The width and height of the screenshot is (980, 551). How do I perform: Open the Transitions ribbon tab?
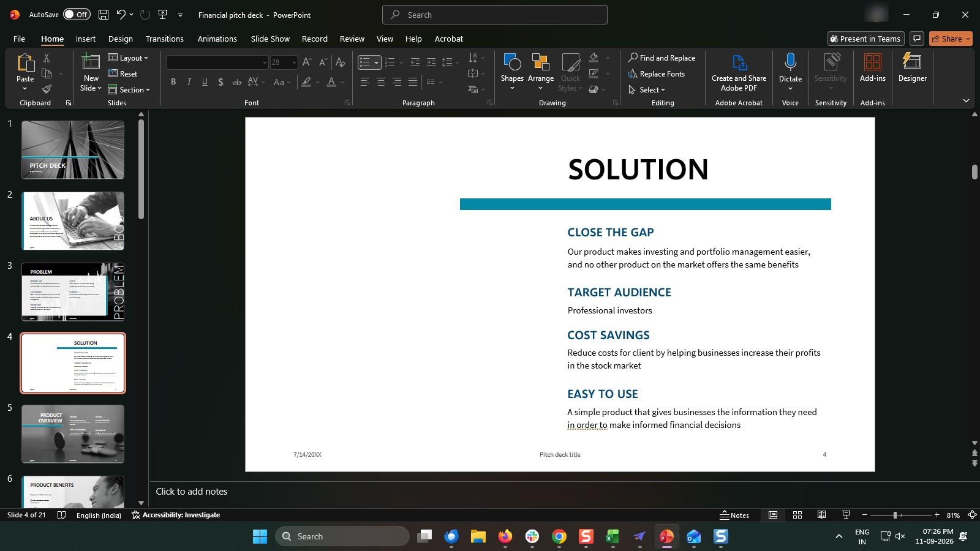164,39
